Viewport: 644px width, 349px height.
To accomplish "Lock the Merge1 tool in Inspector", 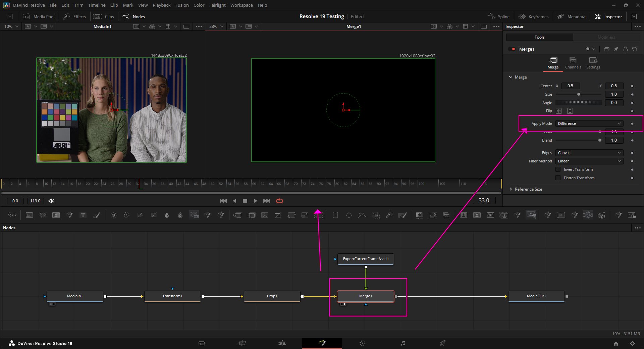I will [626, 49].
